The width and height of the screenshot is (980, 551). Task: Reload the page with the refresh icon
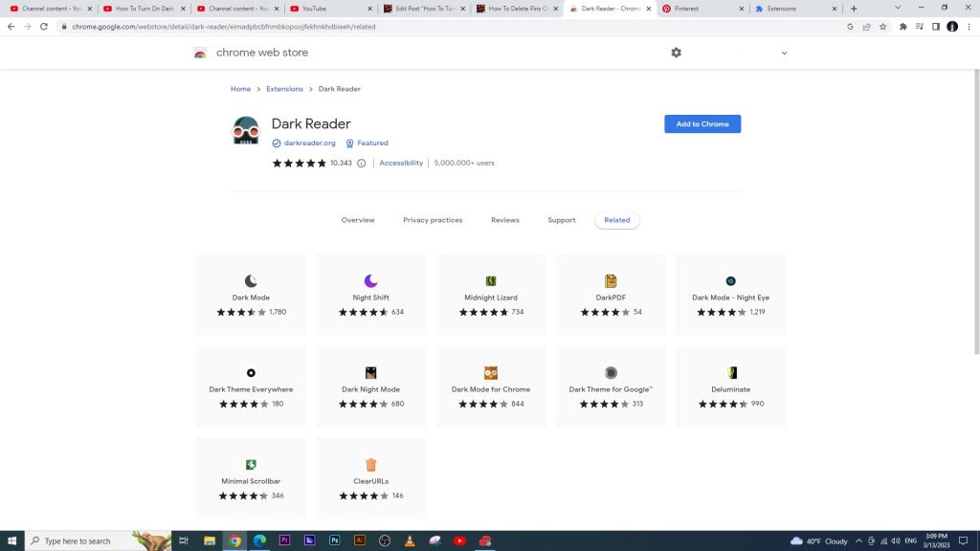tap(44, 27)
